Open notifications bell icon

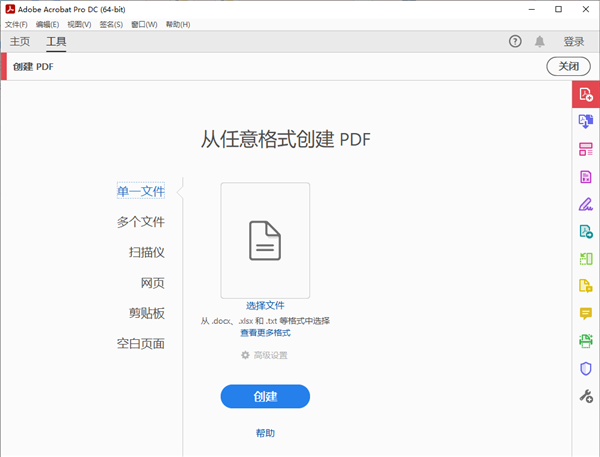tap(540, 41)
